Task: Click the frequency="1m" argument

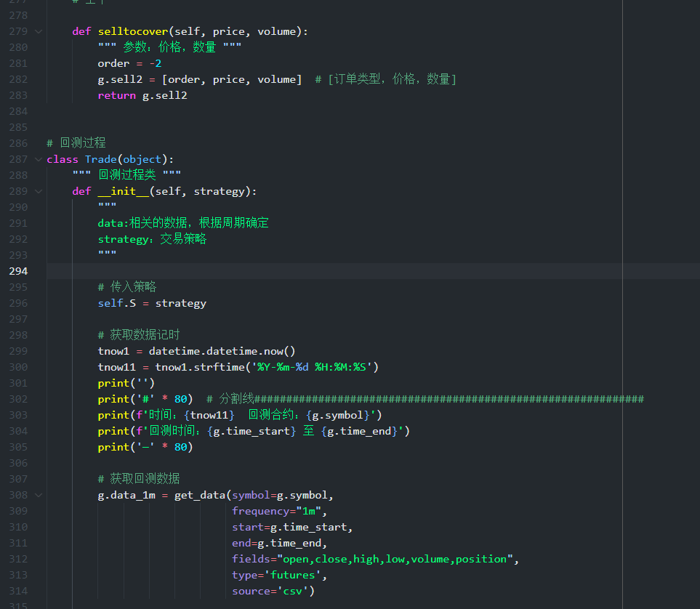Action: pyautogui.click(x=277, y=511)
